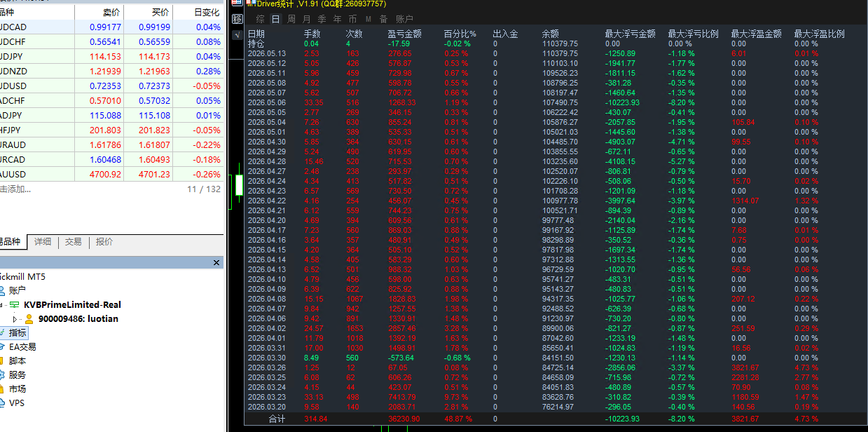Open the 详细 tab in Market Watch

43,242
